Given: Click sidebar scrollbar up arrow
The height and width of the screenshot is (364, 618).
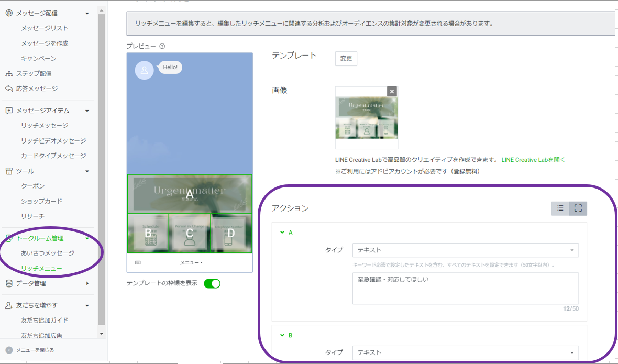Looking at the screenshot, I should point(101,10).
